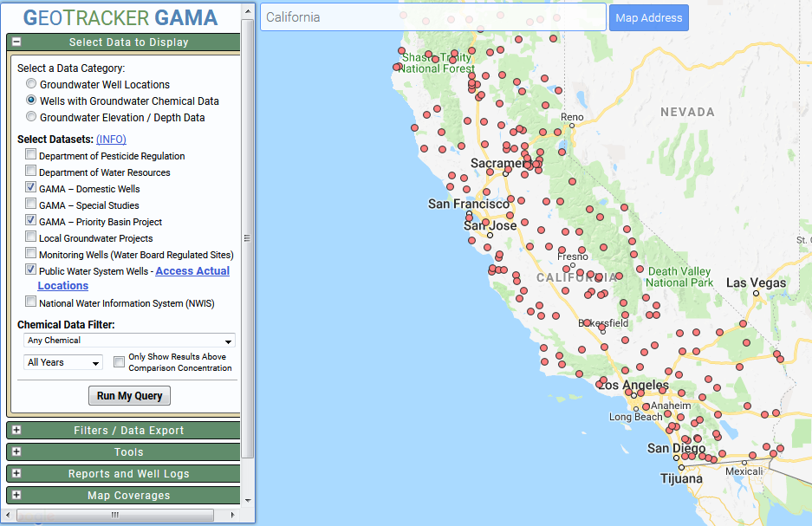Image resolution: width=812 pixels, height=526 pixels.
Task: Uncheck GAMA – Domestic Wells dataset
Action: (x=31, y=188)
